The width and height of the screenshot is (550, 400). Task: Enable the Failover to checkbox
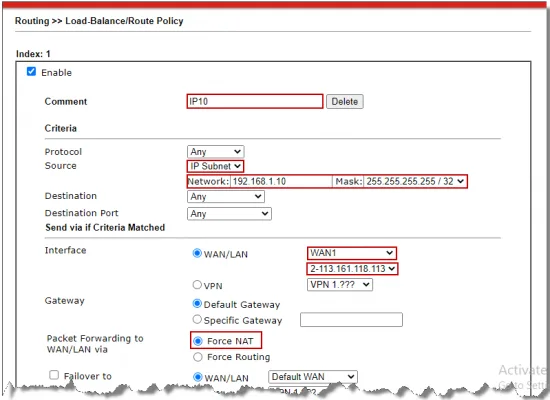[54, 375]
